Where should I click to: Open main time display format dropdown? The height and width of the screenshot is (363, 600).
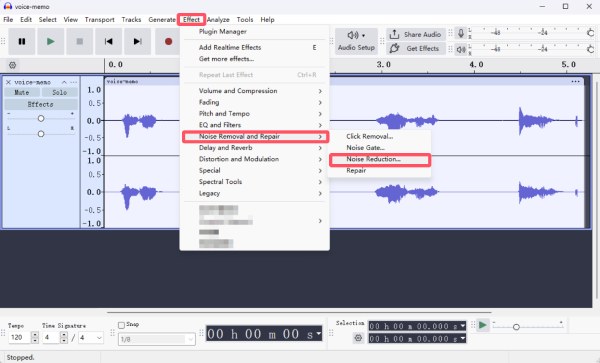tap(318, 334)
